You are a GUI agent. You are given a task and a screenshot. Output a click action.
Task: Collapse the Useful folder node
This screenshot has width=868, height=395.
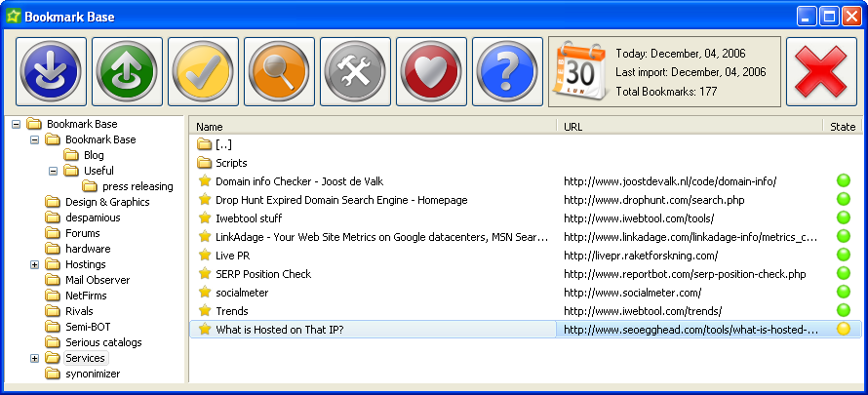point(53,171)
